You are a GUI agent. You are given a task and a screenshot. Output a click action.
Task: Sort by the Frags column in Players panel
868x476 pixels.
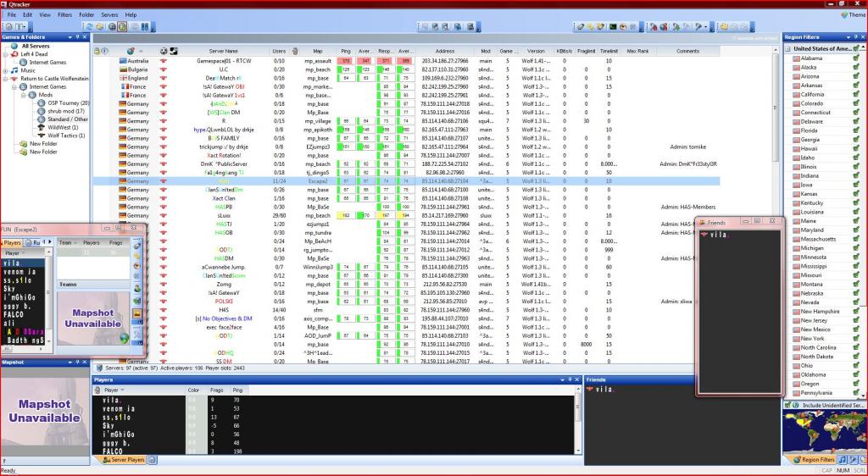point(216,390)
